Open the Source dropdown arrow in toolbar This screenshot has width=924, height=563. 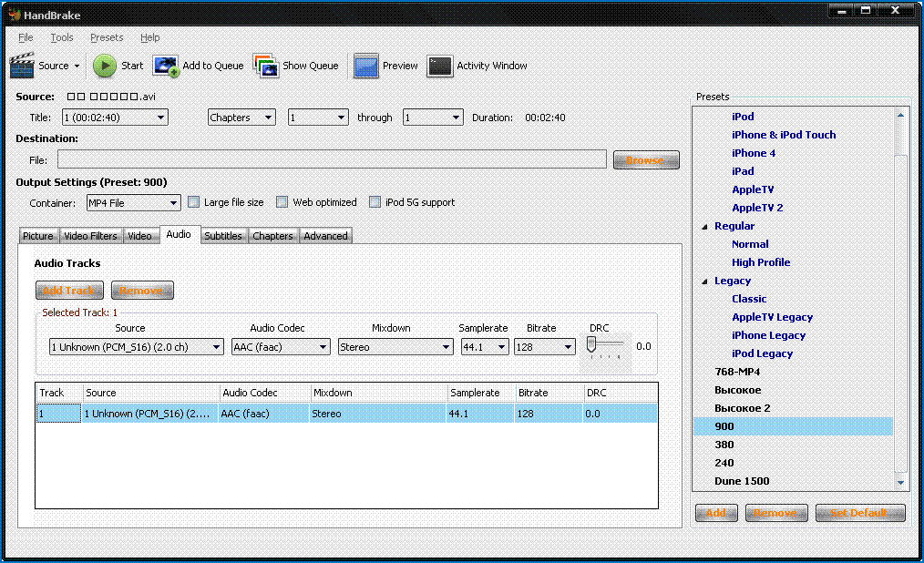pos(77,66)
